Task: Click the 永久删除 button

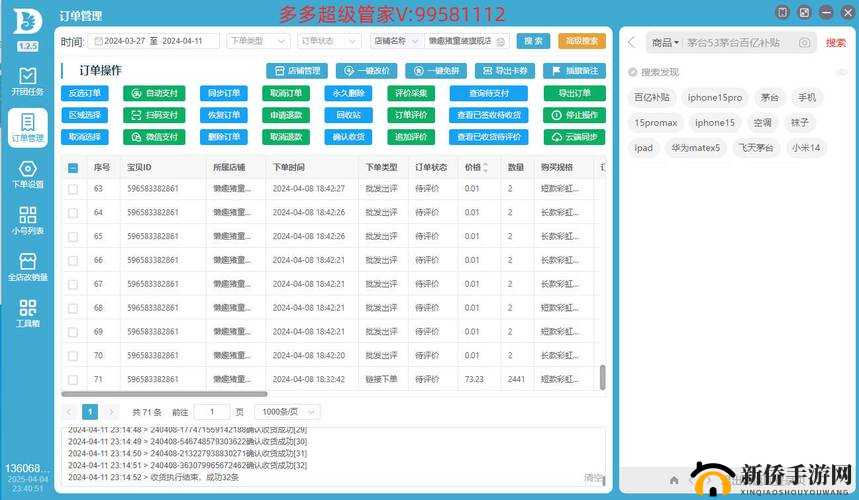Action: (348, 93)
